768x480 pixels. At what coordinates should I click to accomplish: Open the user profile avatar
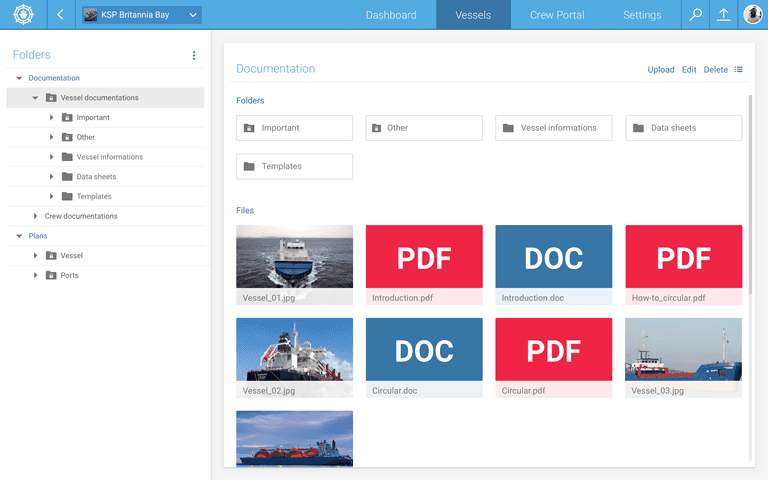point(753,15)
